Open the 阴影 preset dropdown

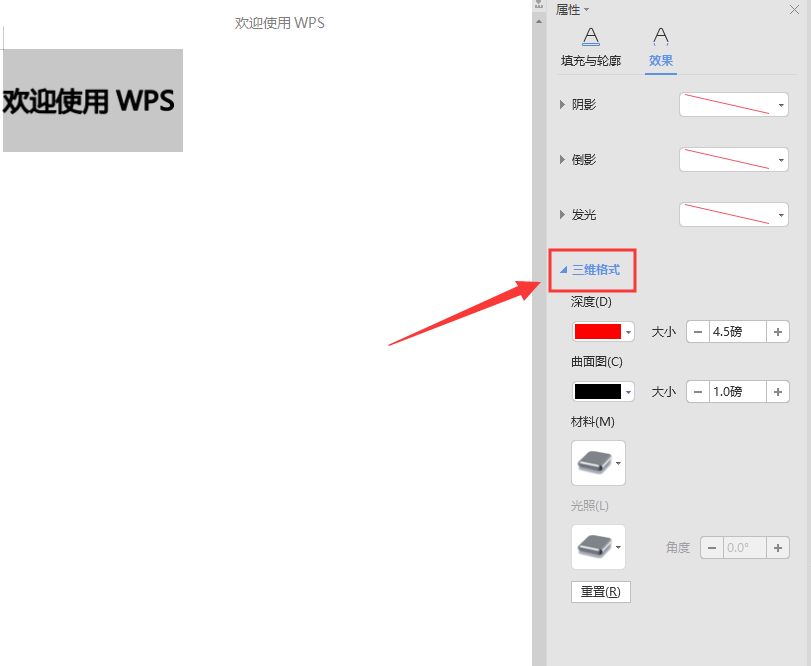tap(733, 105)
